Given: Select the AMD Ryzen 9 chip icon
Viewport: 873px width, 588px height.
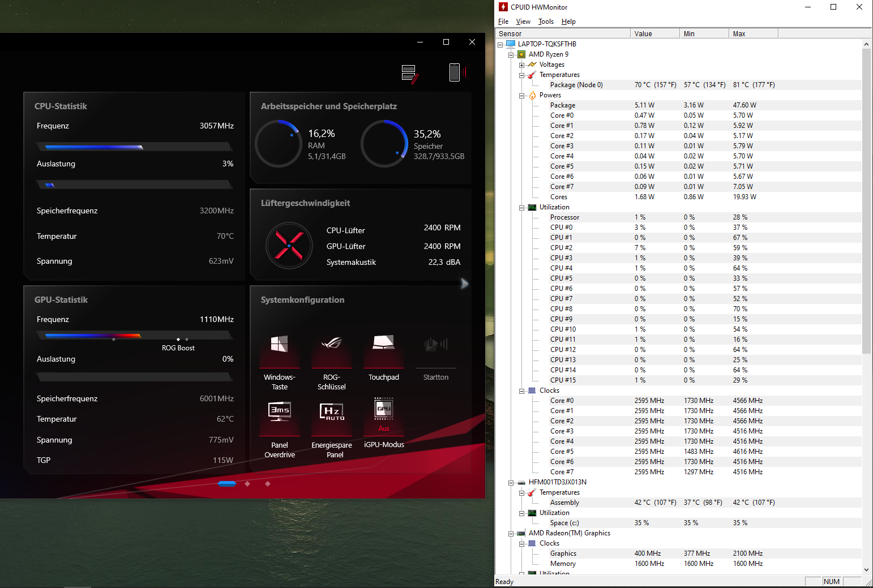Looking at the screenshot, I should coord(521,54).
